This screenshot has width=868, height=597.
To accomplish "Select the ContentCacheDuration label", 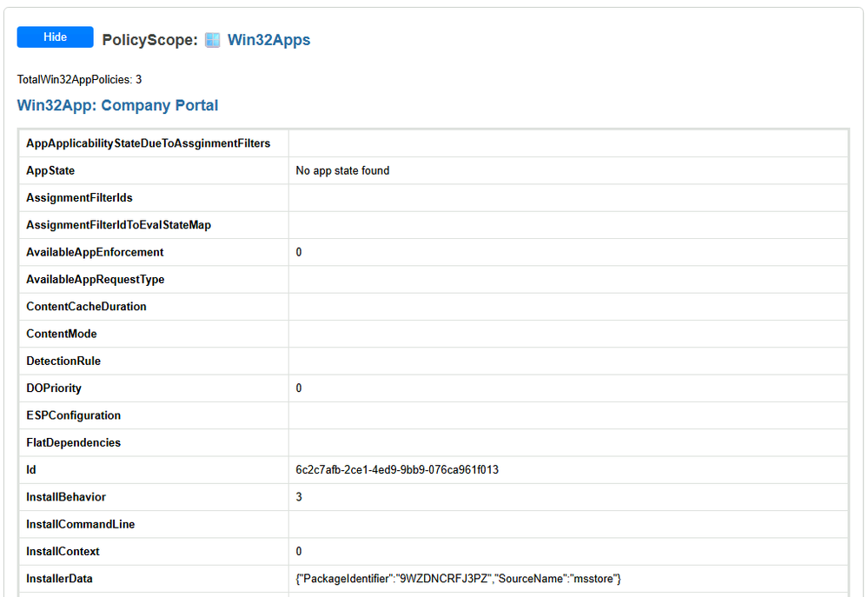I will (86, 306).
